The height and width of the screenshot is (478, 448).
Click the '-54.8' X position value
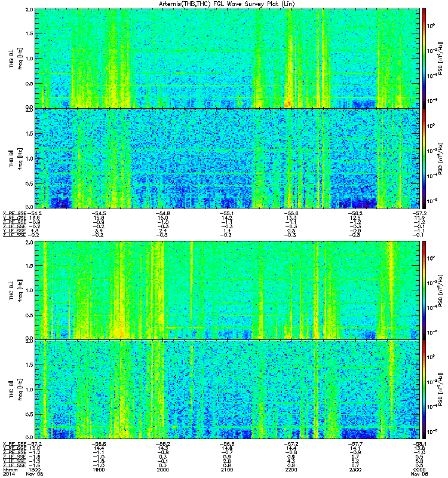[x=162, y=213]
